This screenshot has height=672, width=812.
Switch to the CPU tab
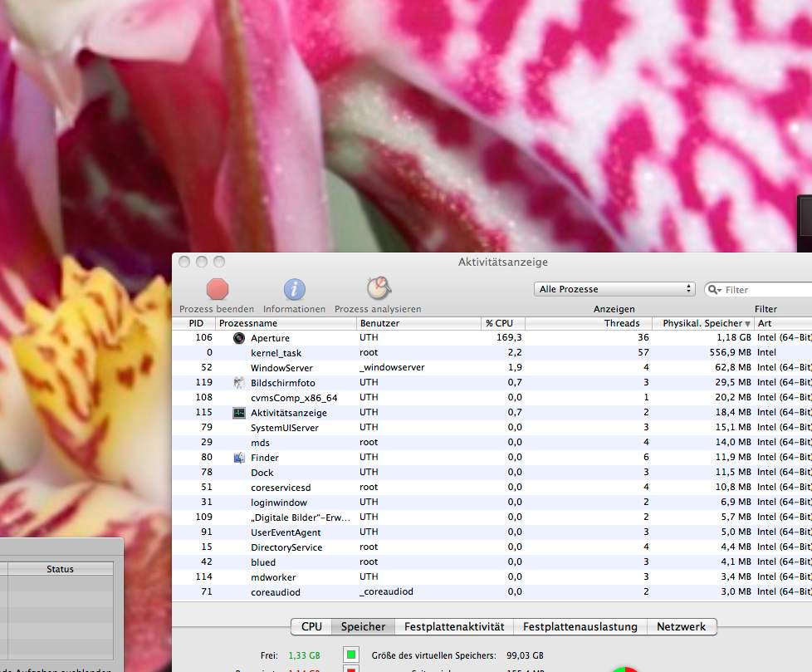(311, 627)
